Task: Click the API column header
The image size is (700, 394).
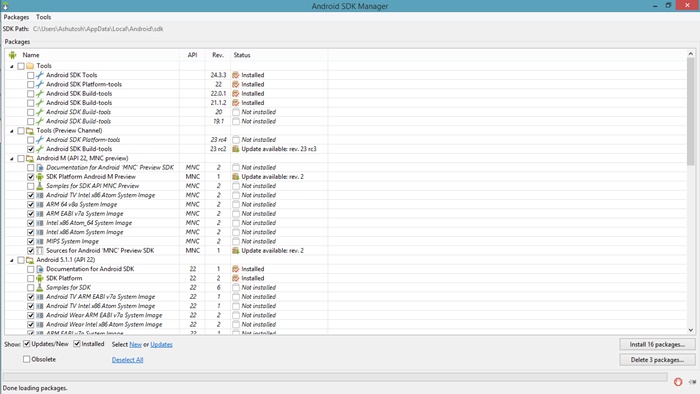Action: tap(192, 55)
